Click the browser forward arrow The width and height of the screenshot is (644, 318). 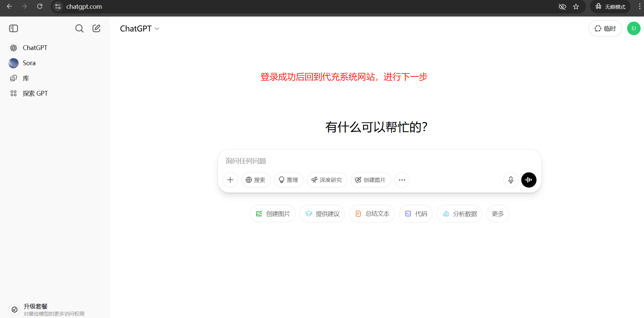tap(24, 6)
